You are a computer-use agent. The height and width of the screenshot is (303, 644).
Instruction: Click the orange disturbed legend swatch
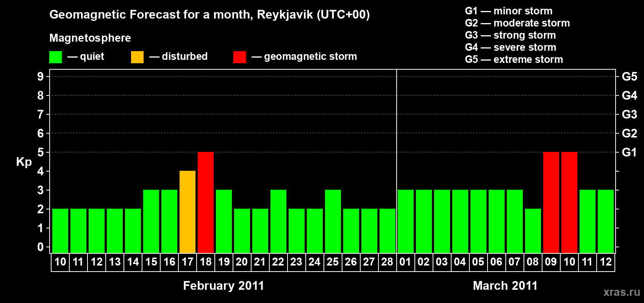137,57
